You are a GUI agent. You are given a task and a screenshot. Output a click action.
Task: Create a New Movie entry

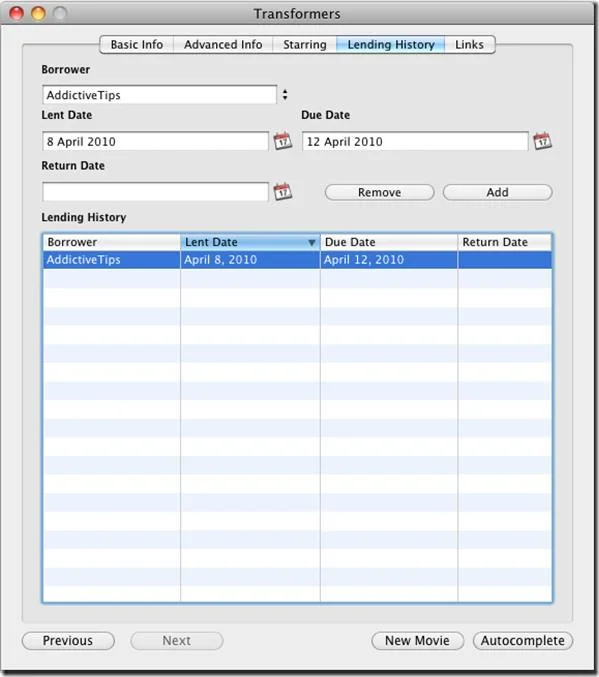tap(418, 641)
